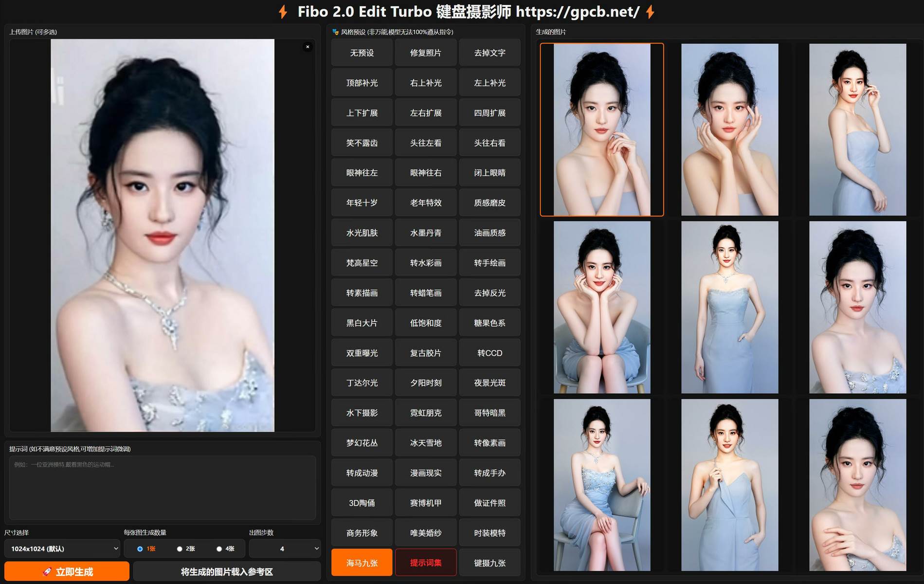Open the red 提示词集 button

426,563
